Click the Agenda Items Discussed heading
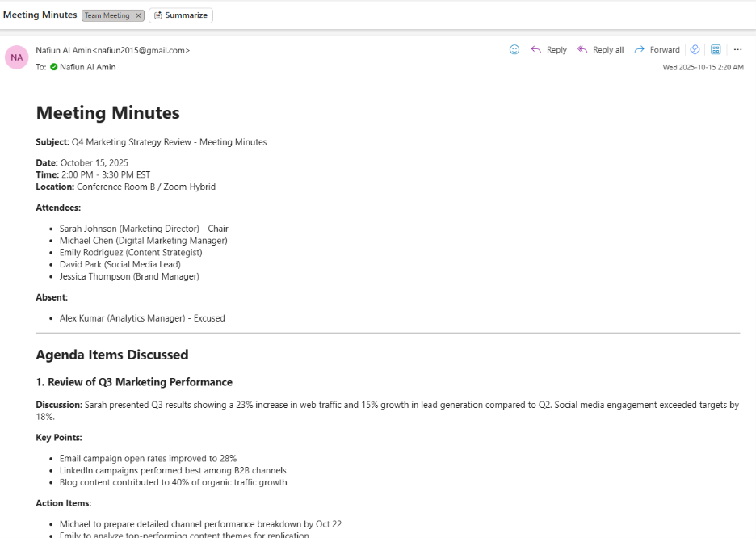Viewport: 756px width, 538px height. tap(111, 355)
